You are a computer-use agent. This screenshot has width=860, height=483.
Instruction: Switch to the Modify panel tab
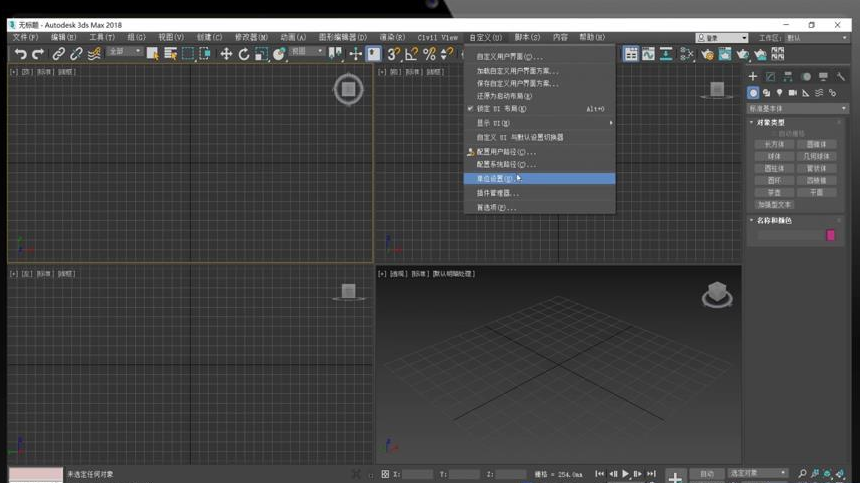pyautogui.click(x=771, y=76)
